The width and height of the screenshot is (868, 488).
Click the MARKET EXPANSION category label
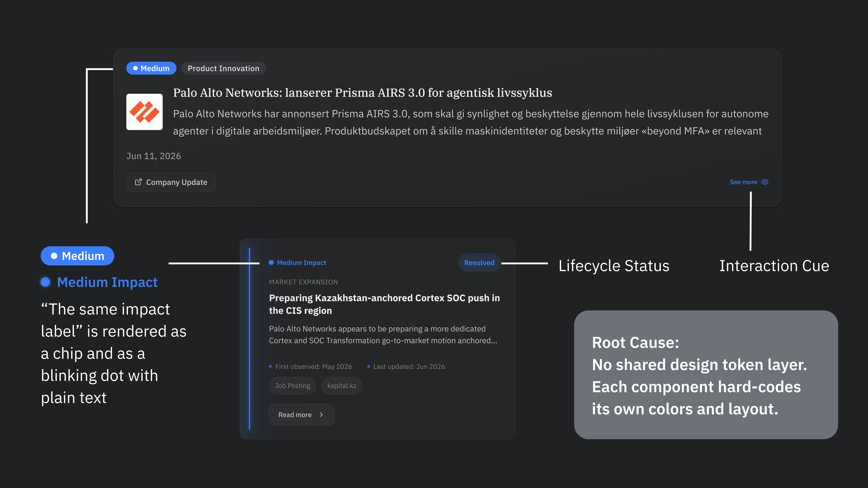[303, 282]
